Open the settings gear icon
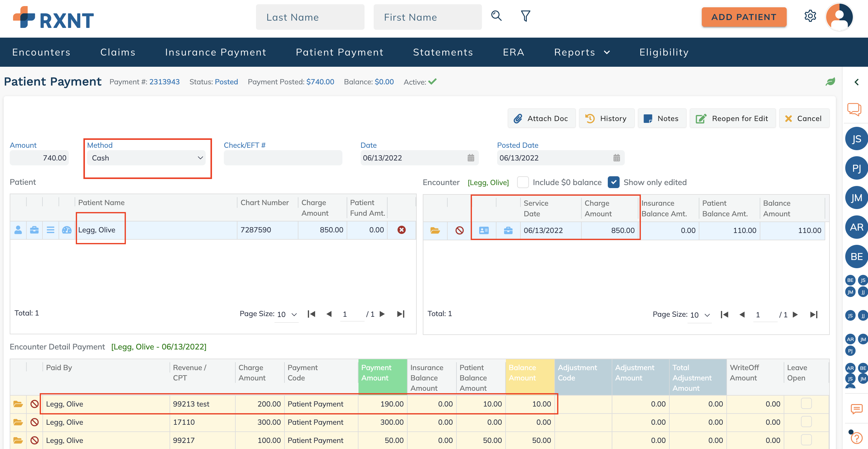The image size is (868, 449). tap(810, 16)
